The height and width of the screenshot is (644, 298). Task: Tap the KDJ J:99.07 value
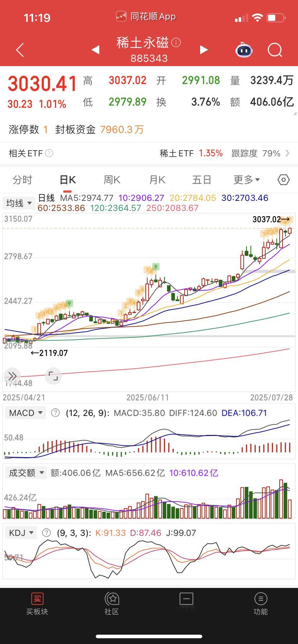tap(181, 533)
